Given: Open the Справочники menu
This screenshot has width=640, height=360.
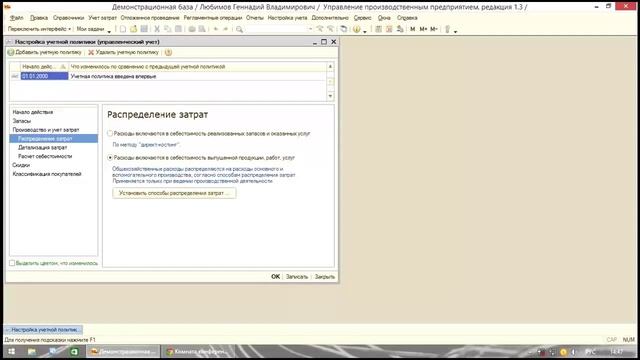Looking at the screenshot, I should pos(68,18).
